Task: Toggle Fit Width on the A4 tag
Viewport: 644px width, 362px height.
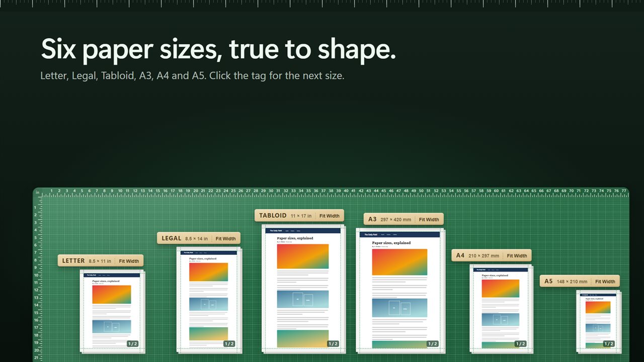Action: [x=517, y=255]
